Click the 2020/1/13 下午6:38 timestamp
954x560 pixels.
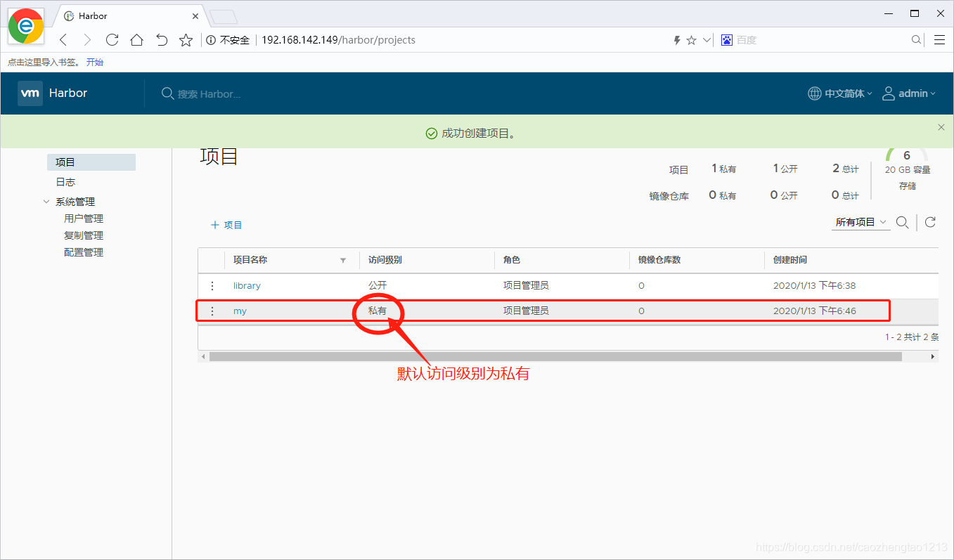pyautogui.click(x=814, y=286)
